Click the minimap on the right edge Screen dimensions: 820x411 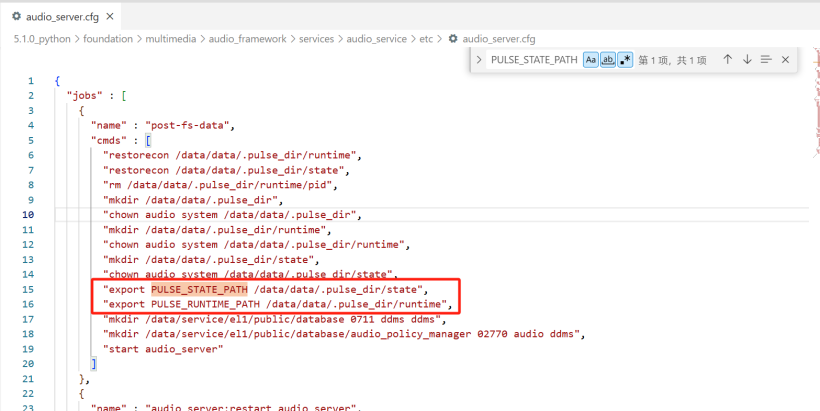(x=816, y=102)
